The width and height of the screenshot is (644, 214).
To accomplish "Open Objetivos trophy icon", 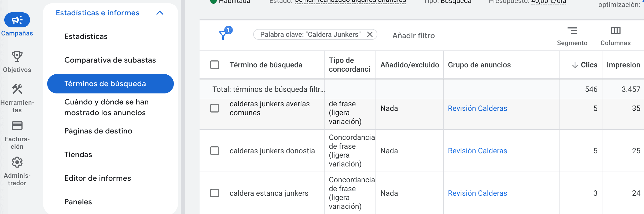I will click(17, 56).
